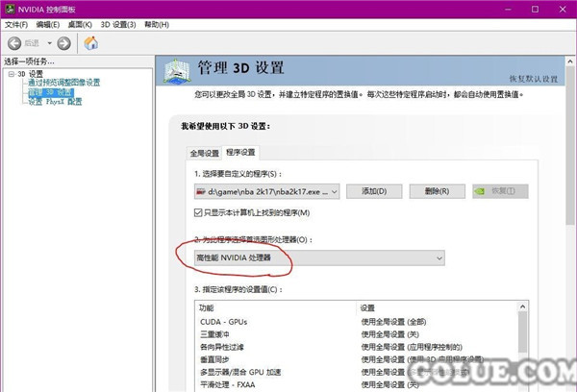Click the Forward arrow icon

pyautogui.click(x=63, y=43)
